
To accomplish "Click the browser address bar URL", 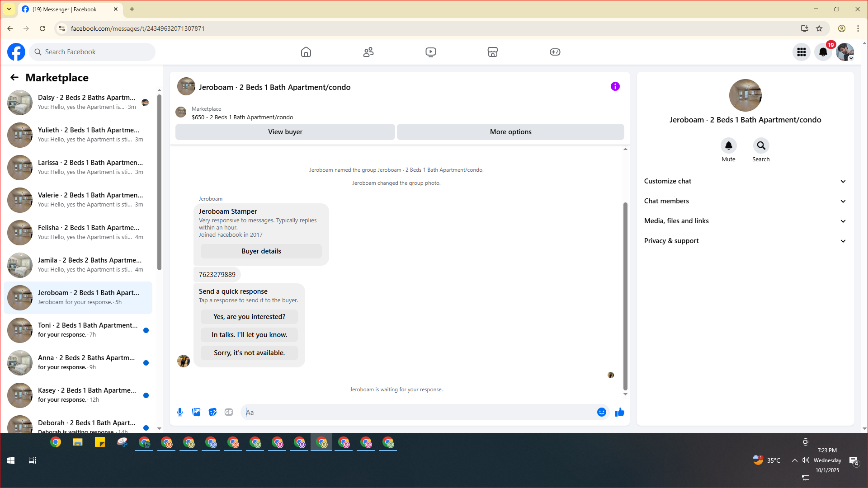I will coord(138,28).
